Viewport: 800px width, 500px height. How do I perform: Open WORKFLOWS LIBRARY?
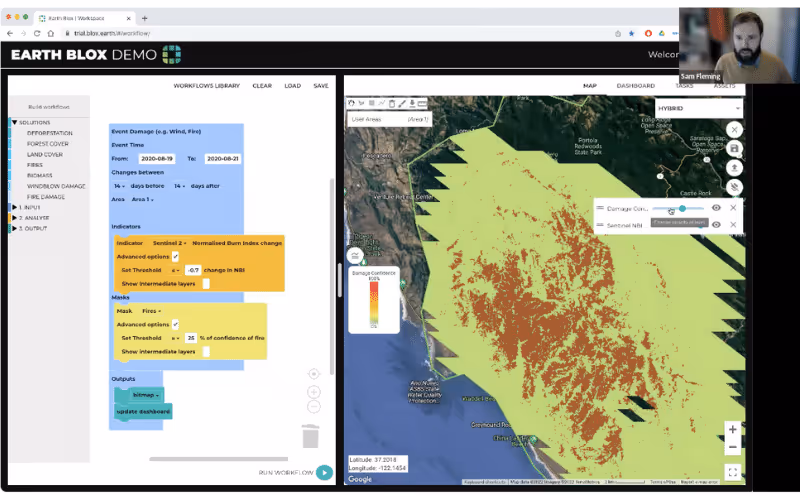(207, 86)
